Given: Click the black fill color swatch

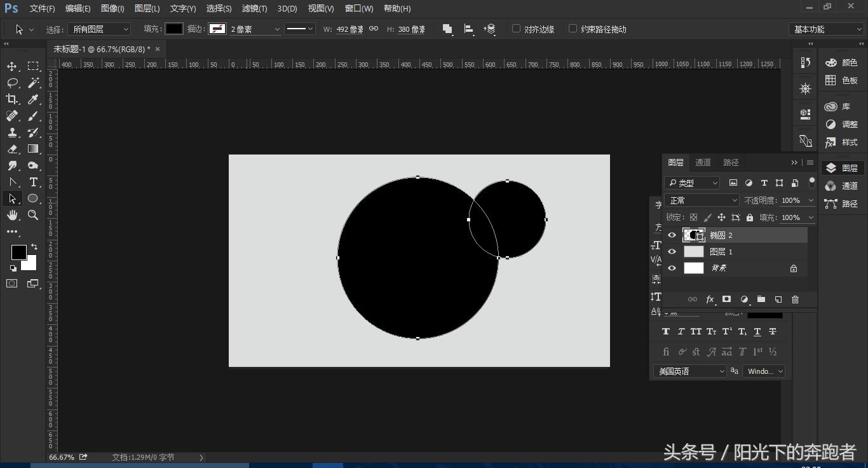Looking at the screenshot, I should [x=173, y=29].
